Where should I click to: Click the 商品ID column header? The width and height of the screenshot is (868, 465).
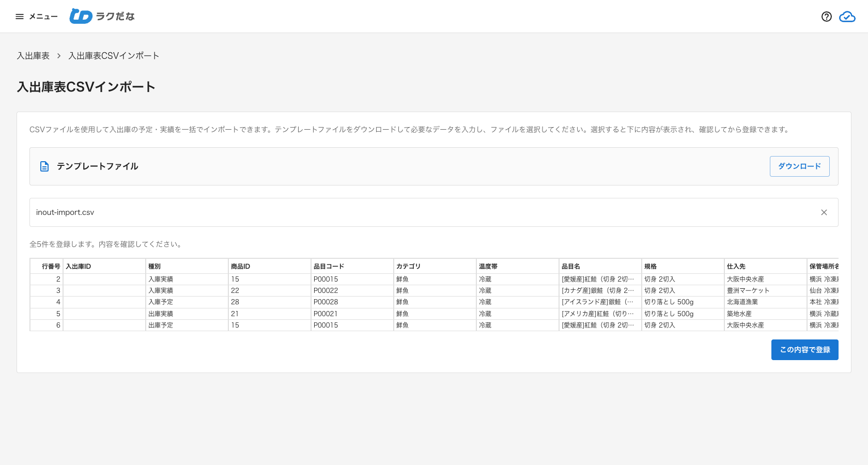coord(270,267)
